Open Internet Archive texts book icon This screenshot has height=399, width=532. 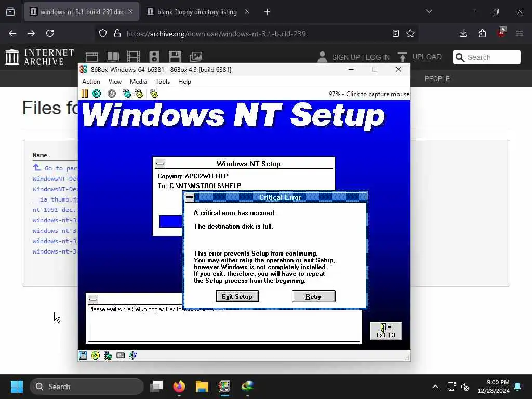[113, 57]
